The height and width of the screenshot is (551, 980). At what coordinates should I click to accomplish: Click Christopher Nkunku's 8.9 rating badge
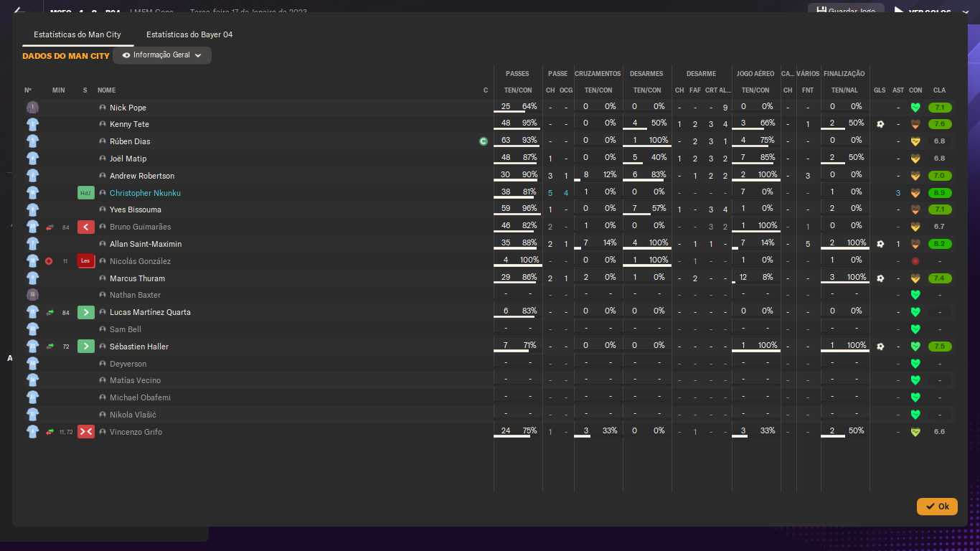click(940, 193)
